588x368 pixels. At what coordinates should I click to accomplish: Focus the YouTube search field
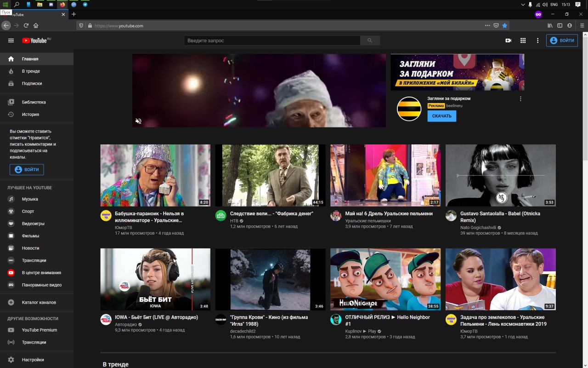272,40
